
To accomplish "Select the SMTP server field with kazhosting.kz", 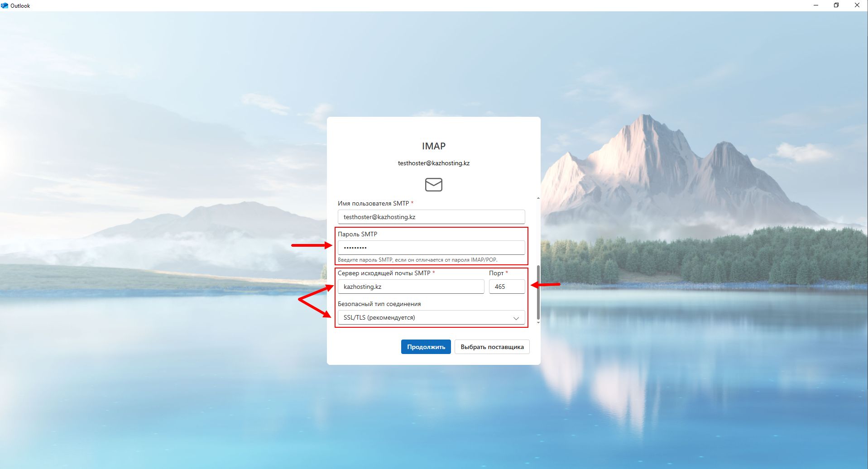I will coord(411,287).
